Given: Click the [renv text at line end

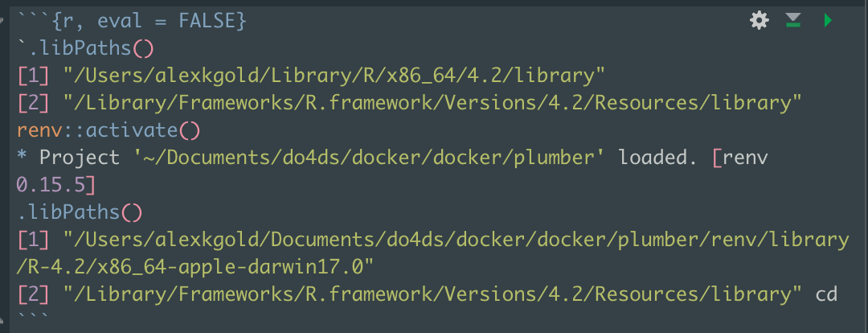Looking at the screenshot, I should [739, 157].
